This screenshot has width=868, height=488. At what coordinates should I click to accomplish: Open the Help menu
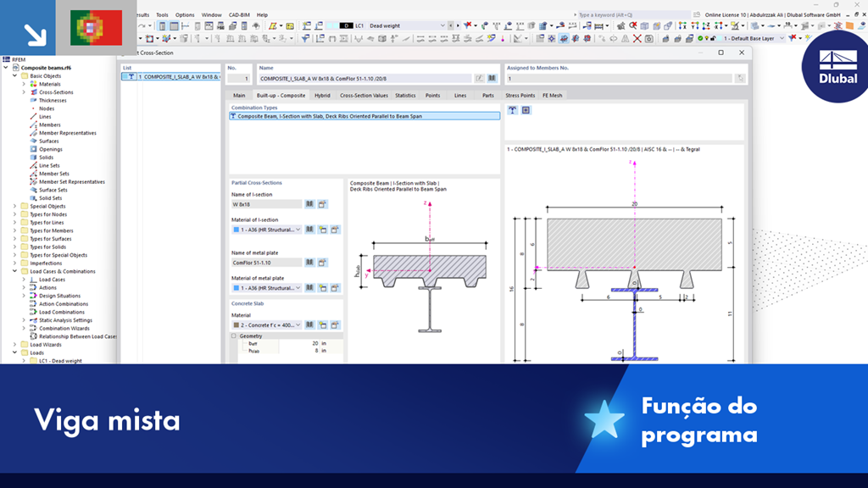click(x=263, y=15)
